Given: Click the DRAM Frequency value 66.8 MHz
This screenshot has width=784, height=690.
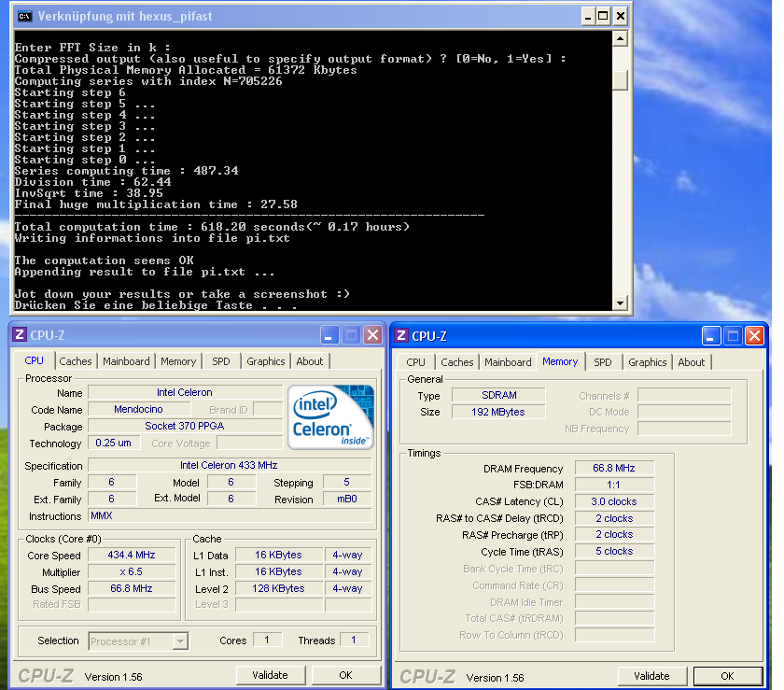Looking at the screenshot, I should point(614,468).
